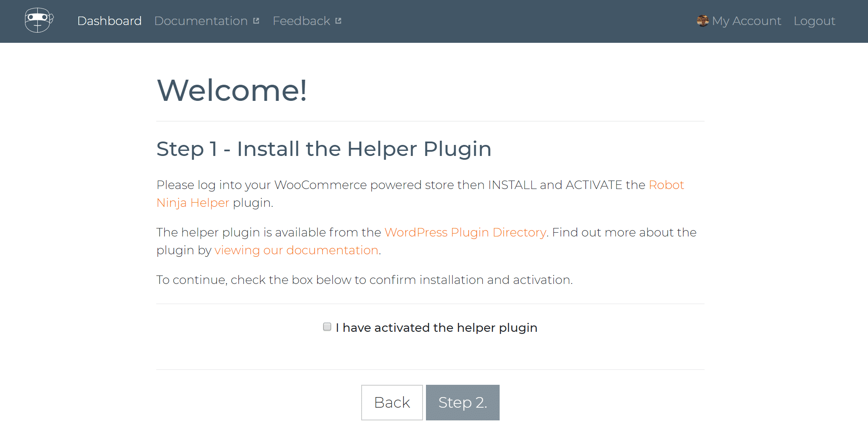Open the WordPress Plugin Directory link
Screen dimensions: 868x442
tap(465, 232)
